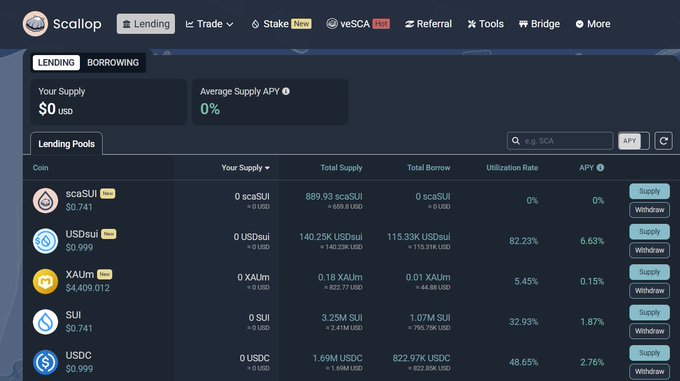Click total supply 3.25M SUI
The height and width of the screenshot is (381, 680).
pos(342,318)
